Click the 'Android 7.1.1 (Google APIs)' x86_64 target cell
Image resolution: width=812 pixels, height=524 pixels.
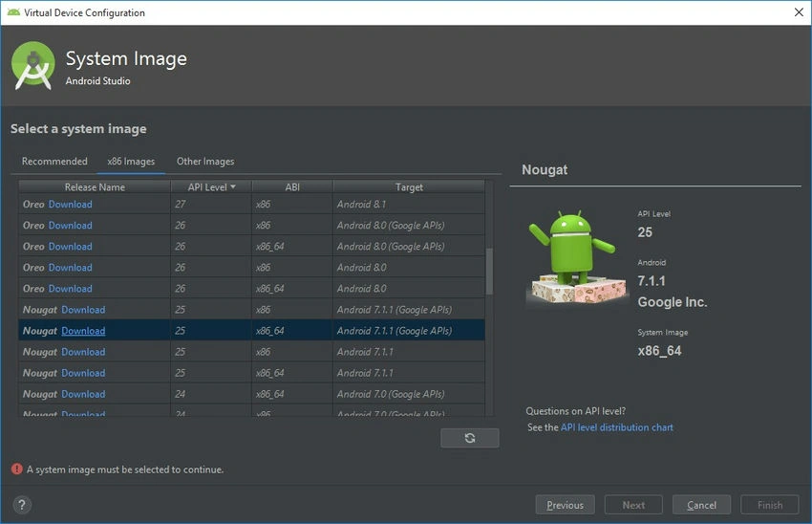(409, 331)
